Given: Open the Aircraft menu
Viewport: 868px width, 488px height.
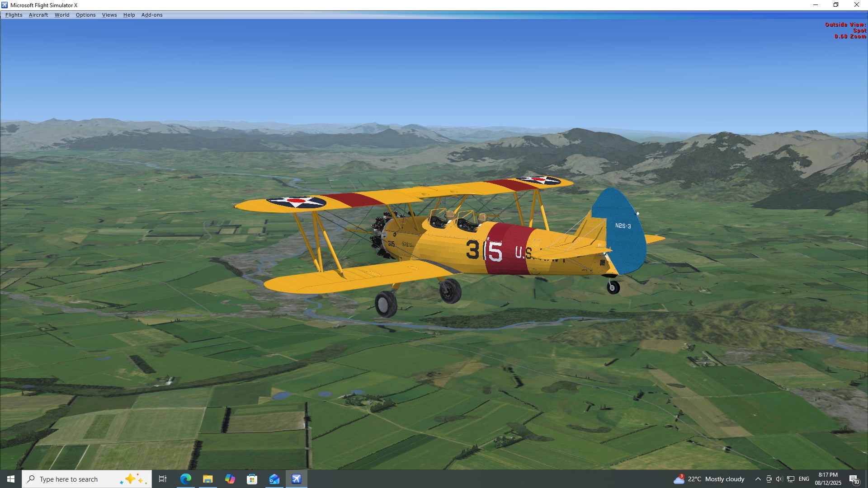Looking at the screenshot, I should (38, 15).
